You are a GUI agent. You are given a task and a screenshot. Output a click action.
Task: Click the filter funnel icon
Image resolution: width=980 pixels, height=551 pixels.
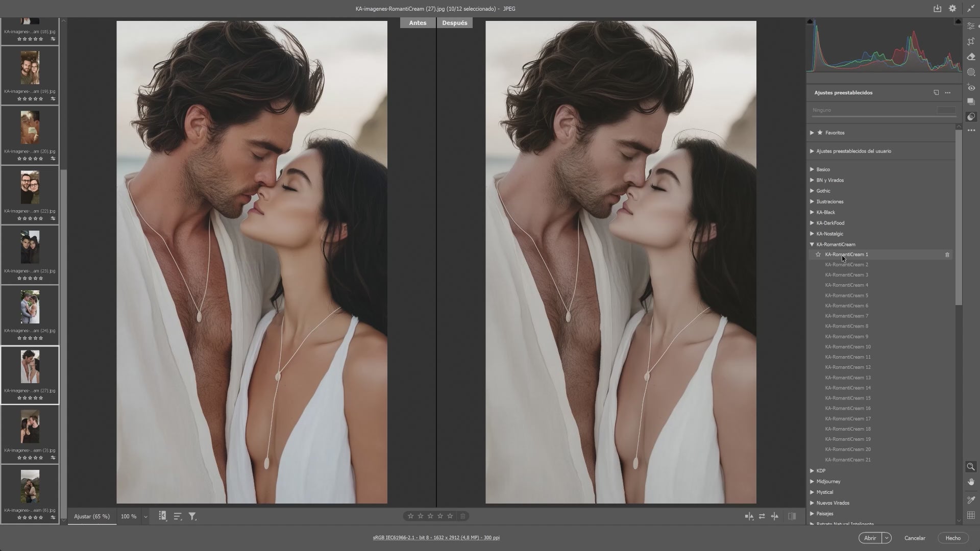[192, 516]
